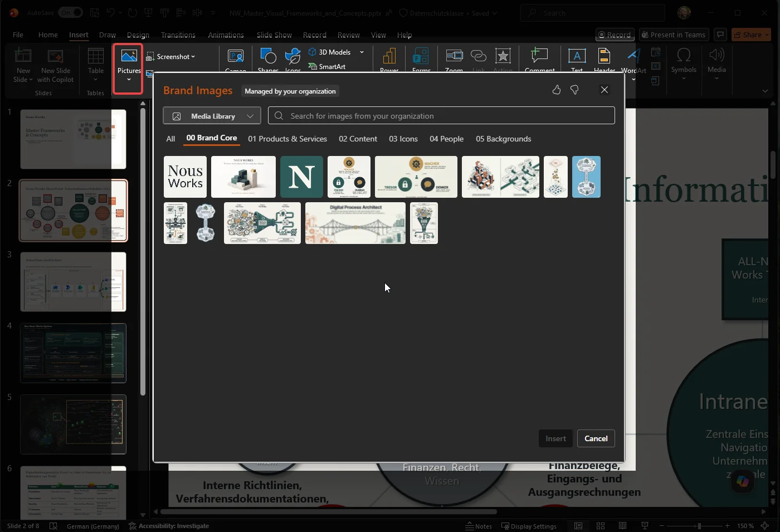780x532 pixels.
Task: Close the Brand Images dialog
Action: (x=604, y=90)
